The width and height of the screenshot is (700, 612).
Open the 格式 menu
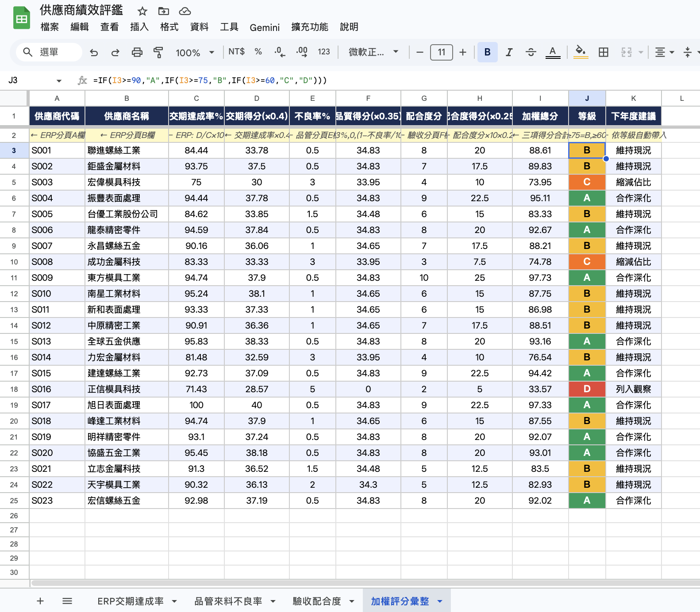(169, 27)
